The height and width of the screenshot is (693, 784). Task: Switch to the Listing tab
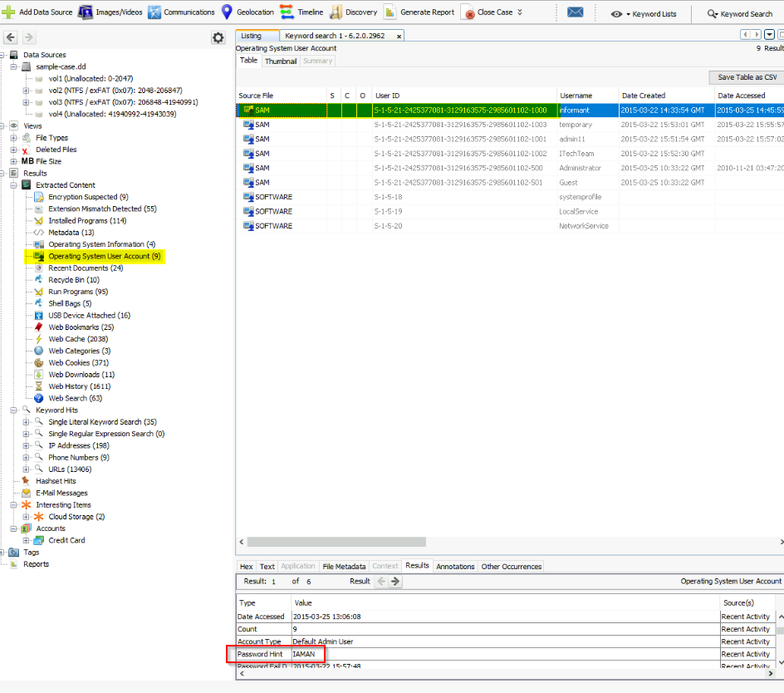(x=257, y=36)
